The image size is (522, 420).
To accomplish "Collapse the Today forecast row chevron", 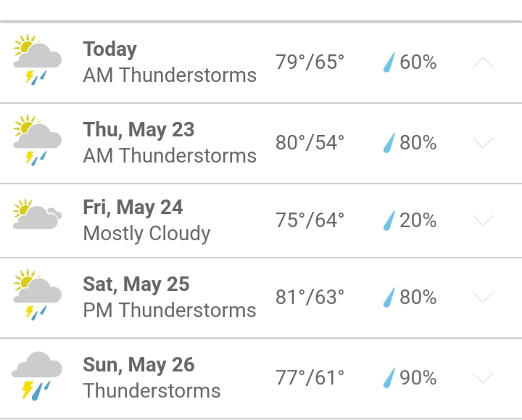I will pos(483,62).
